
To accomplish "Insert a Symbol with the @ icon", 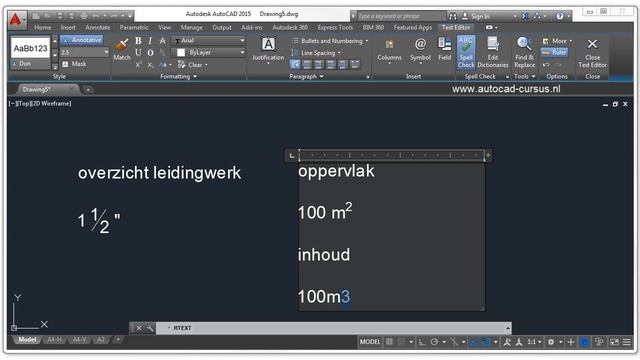I will click(420, 49).
